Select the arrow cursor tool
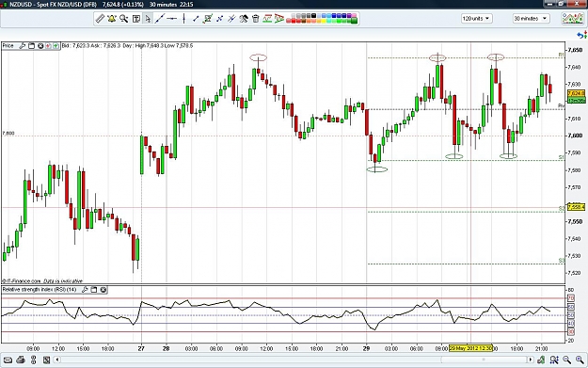The height and width of the screenshot is (368, 588). (x=148, y=19)
